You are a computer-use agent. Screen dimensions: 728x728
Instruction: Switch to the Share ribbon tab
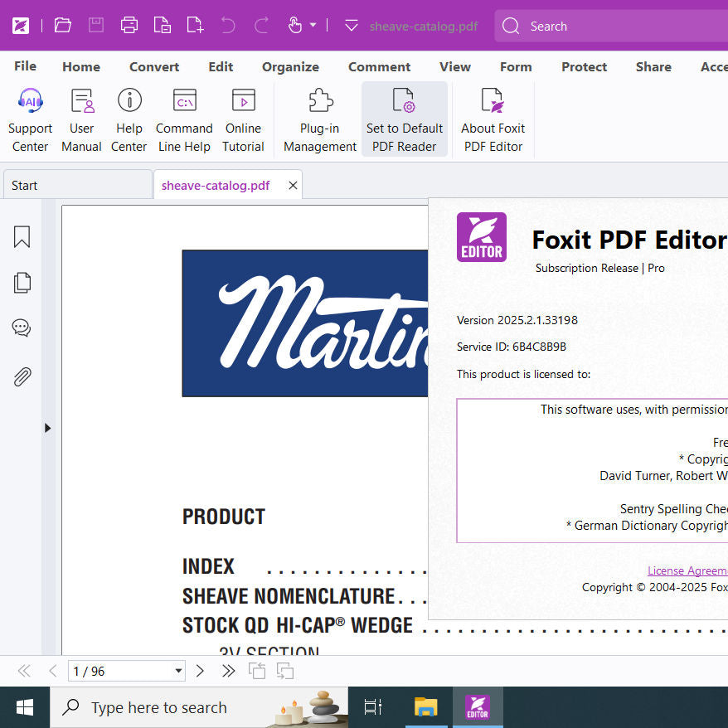tap(653, 67)
